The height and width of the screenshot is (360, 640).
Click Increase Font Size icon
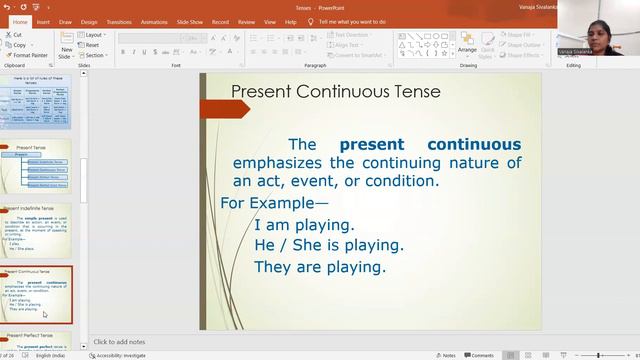213,38
